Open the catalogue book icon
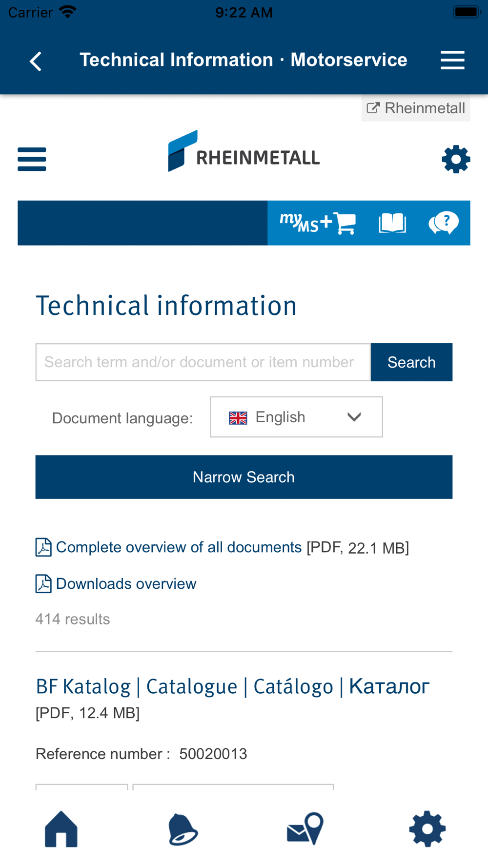The height and width of the screenshot is (868, 488). point(392,223)
